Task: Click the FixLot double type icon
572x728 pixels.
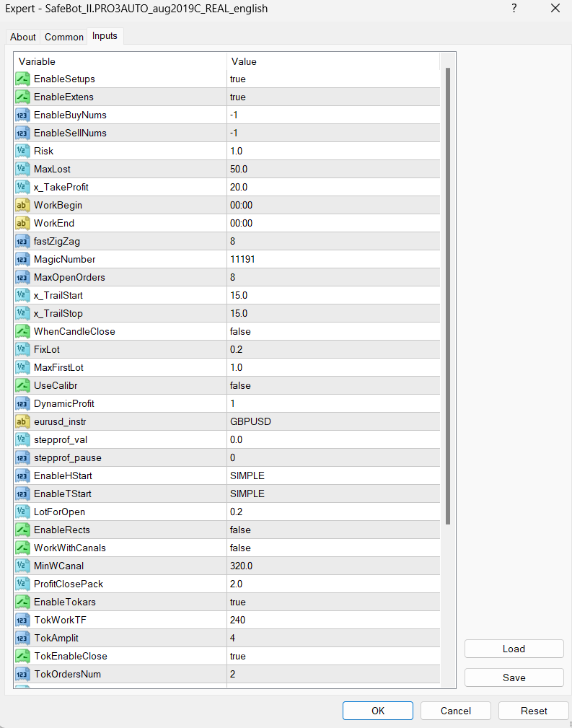Action: pos(23,350)
